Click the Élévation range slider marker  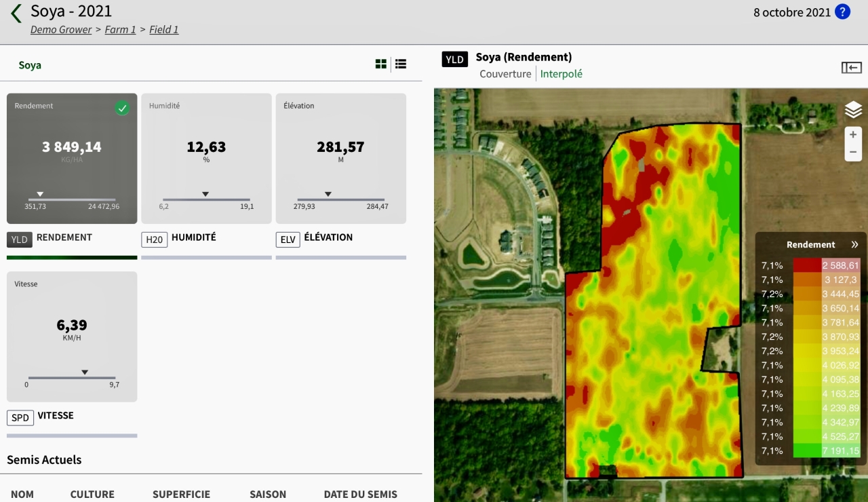click(x=328, y=194)
